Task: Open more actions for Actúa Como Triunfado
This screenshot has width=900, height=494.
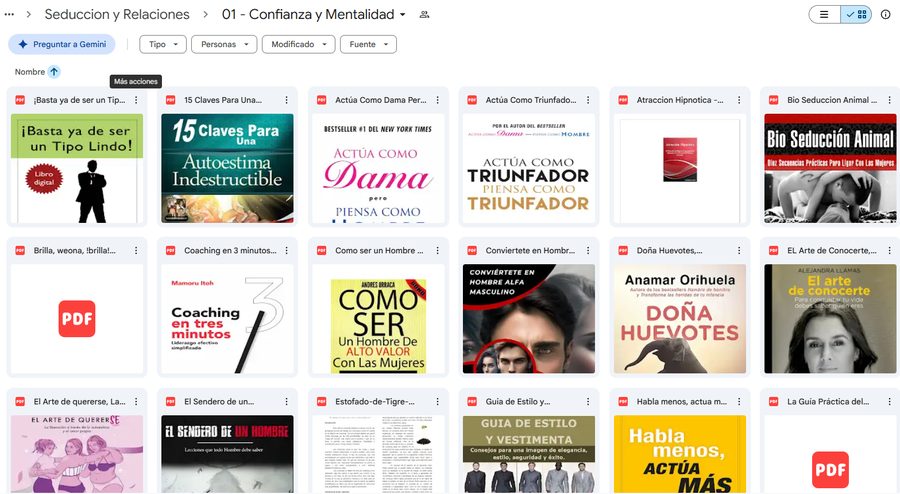Action: 588,100
